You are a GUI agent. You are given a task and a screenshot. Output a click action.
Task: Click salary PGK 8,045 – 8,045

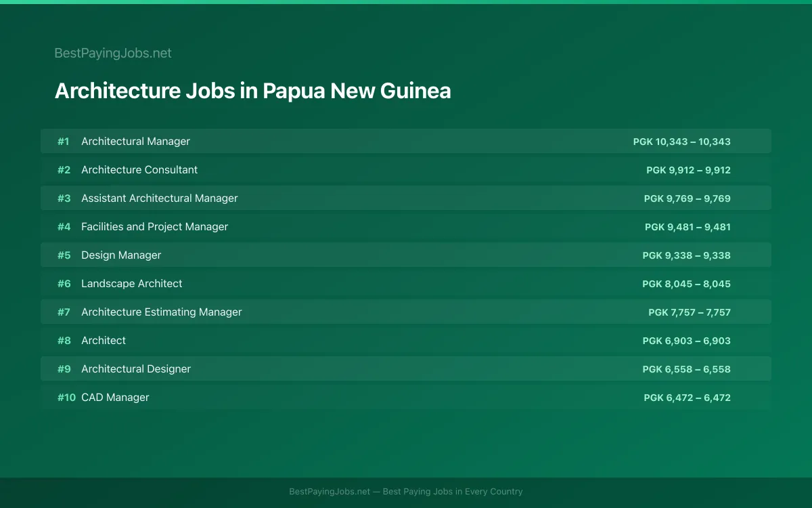[687, 284]
